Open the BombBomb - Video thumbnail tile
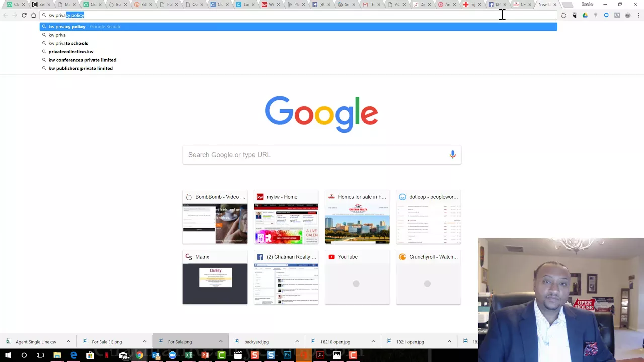The width and height of the screenshot is (644, 362). 215,217
